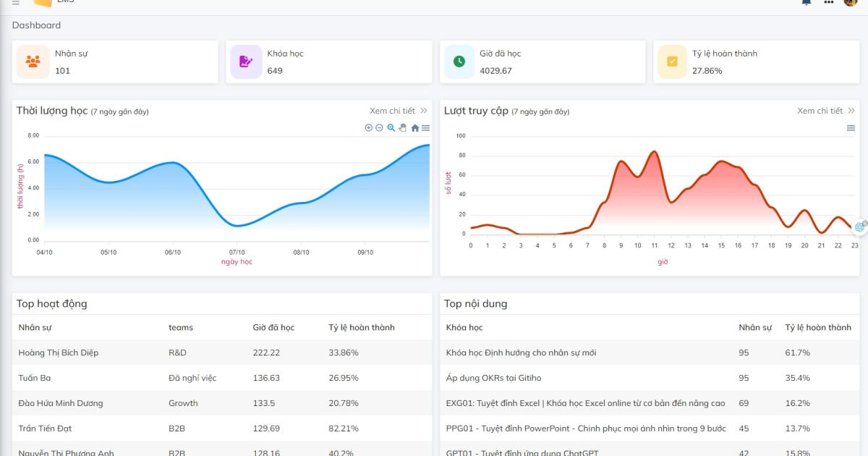Open the Thời lượng học chart hamburger menu

[x=425, y=128]
